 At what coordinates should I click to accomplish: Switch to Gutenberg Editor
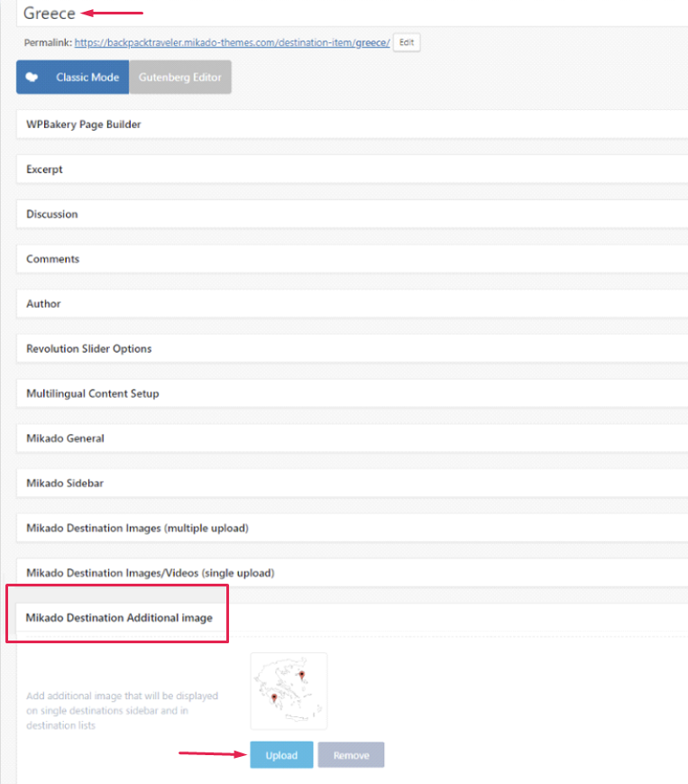point(179,78)
